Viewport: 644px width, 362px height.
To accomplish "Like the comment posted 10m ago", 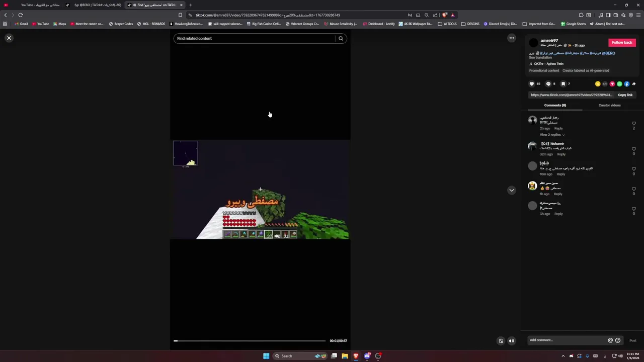I will [x=633, y=169].
